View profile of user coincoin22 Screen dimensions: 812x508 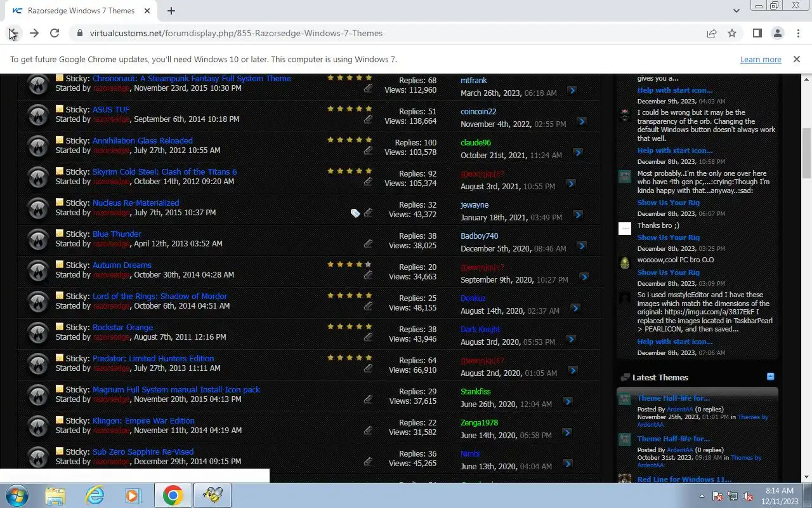[478, 112]
